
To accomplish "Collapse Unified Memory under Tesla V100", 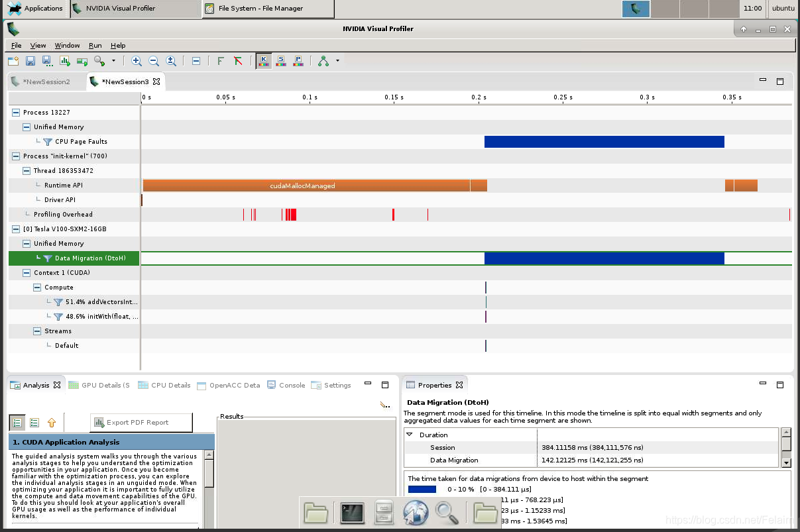I will click(x=27, y=244).
